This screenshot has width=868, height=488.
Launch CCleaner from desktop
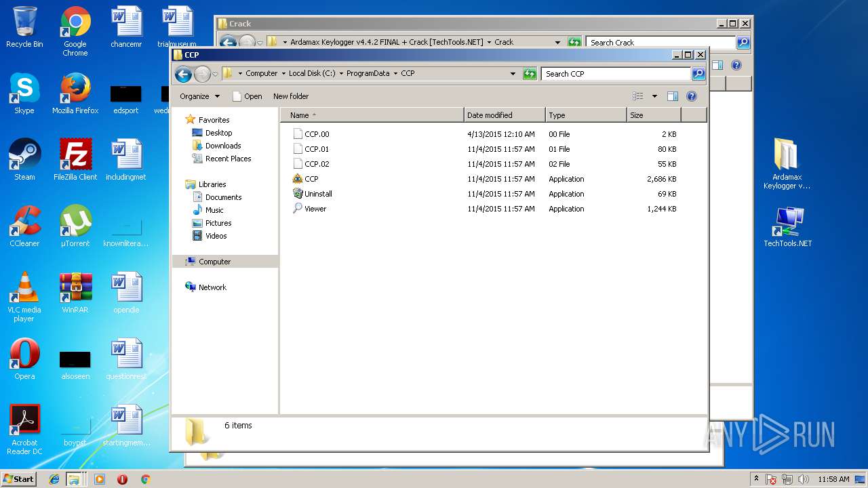(x=24, y=226)
